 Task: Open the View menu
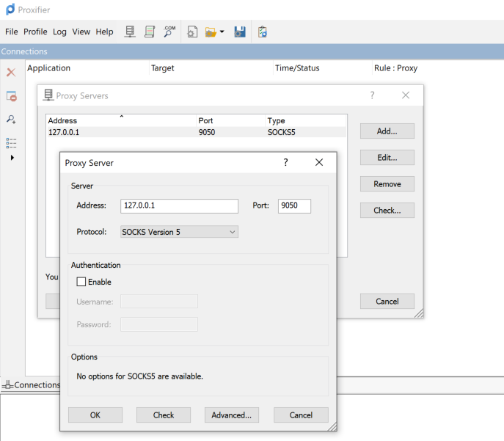click(x=81, y=32)
